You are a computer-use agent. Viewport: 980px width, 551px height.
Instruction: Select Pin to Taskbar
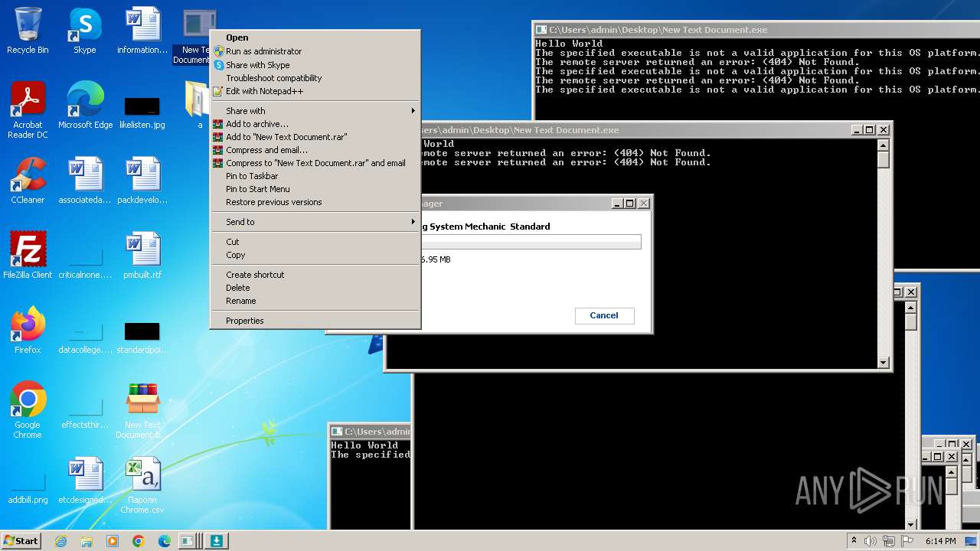pos(315,176)
